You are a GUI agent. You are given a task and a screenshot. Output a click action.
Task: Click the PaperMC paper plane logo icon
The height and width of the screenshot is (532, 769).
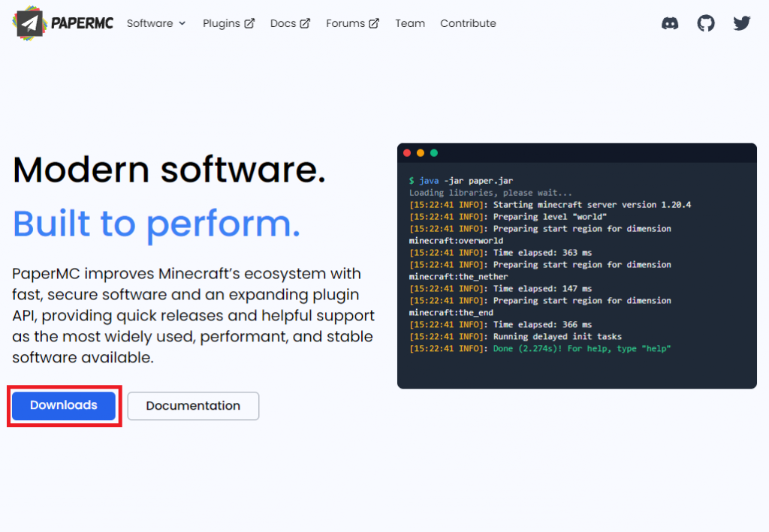29,23
